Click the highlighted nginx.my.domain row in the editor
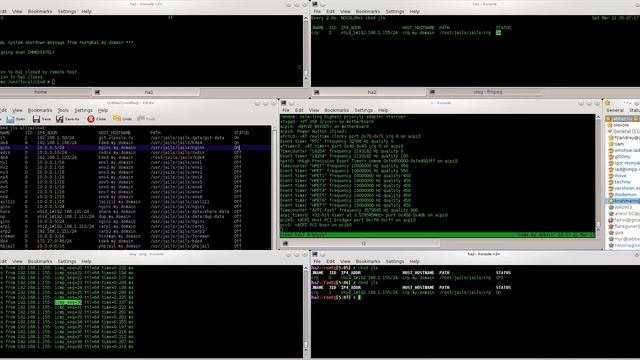Viewport: 640px width, 360px height. (x=135, y=147)
